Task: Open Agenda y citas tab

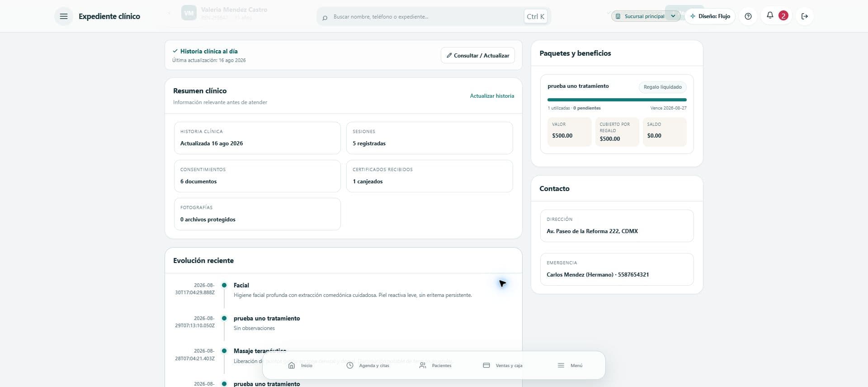Action: 368,365
